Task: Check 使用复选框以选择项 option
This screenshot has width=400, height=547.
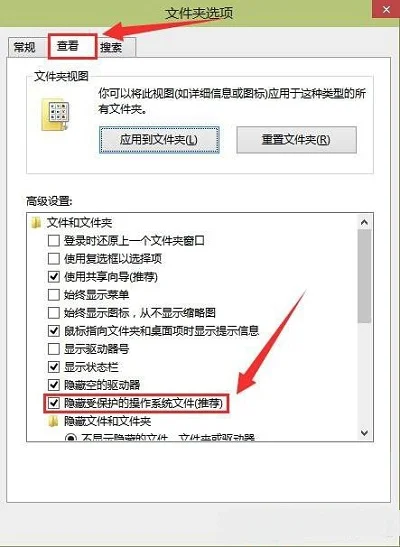Action: tap(53, 259)
